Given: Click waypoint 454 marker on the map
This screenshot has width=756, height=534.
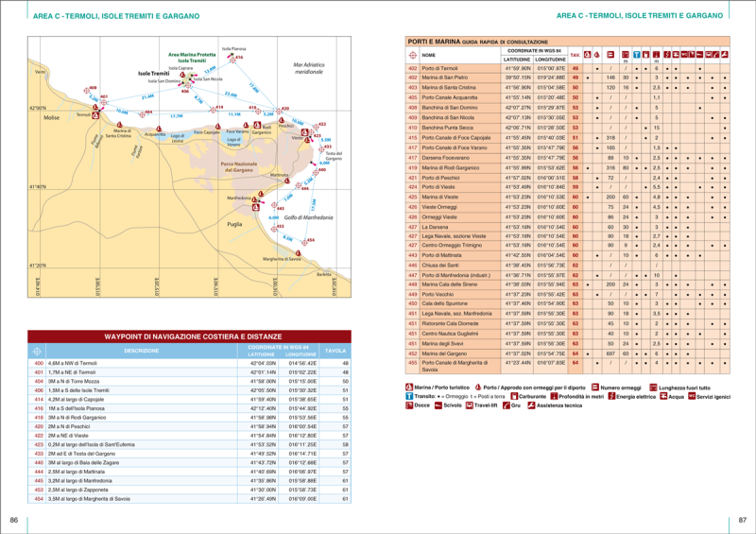Looking at the screenshot, I should pos(303,241).
